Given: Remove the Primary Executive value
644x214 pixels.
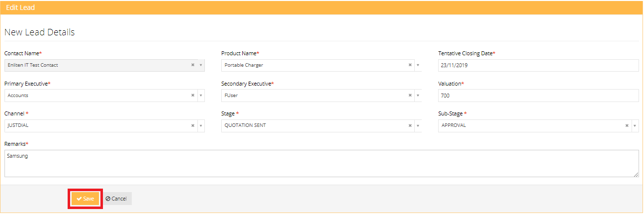Looking at the screenshot, I should [192, 96].
